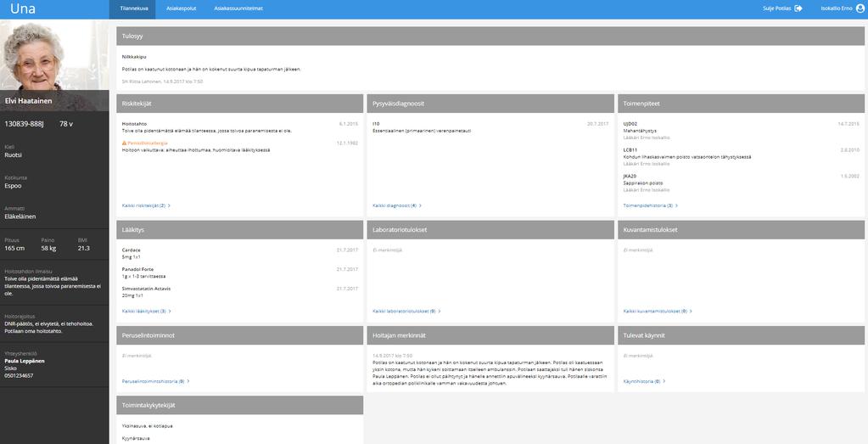Click the Tulevat käynnit panel header
This screenshot has width=868, height=444.
[742, 335]
